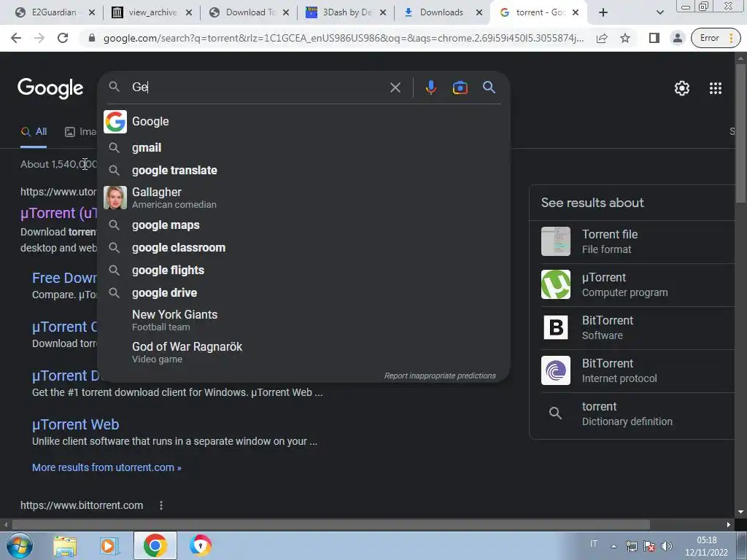Viewport: 747px width, 560px height.
Task: Open the µTorrent Web sitelink
Action: (x=75, y=424)
